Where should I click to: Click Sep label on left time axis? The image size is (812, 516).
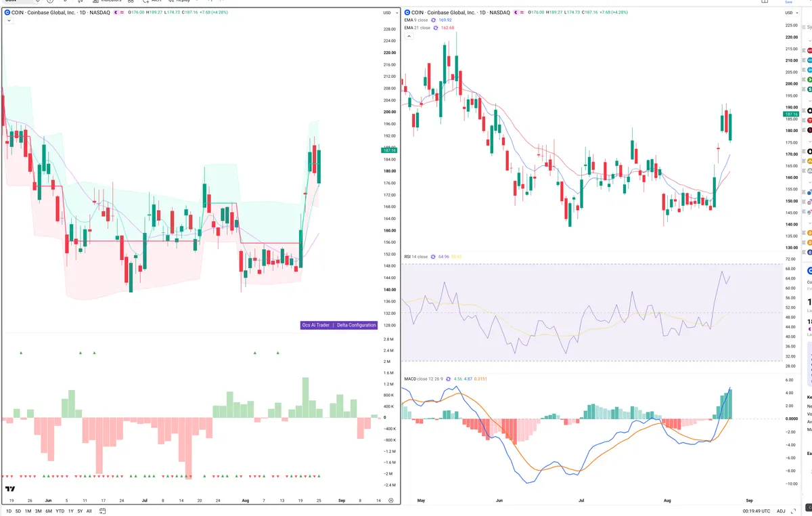[x=343, y=500]
